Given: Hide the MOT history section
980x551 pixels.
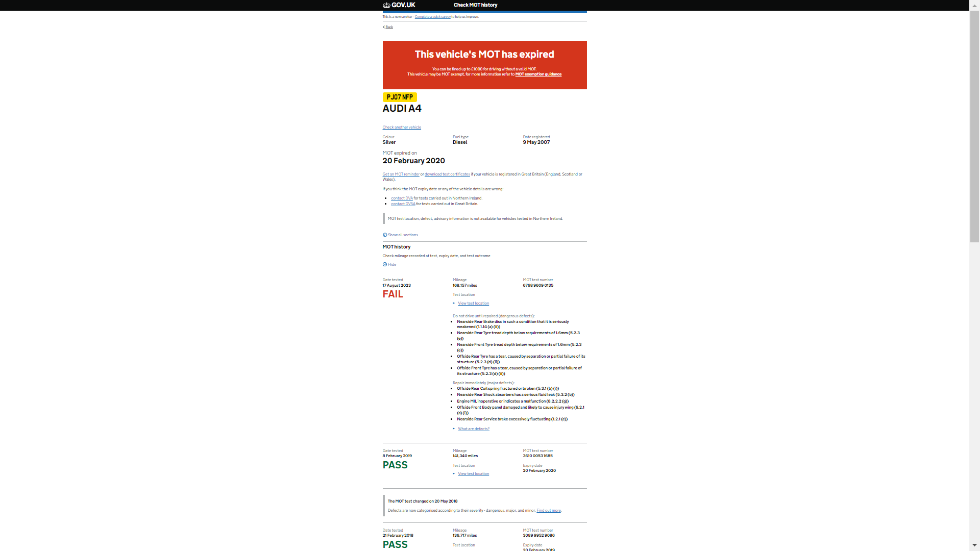Looking at the screenshot, I should [x=392, y=265].
